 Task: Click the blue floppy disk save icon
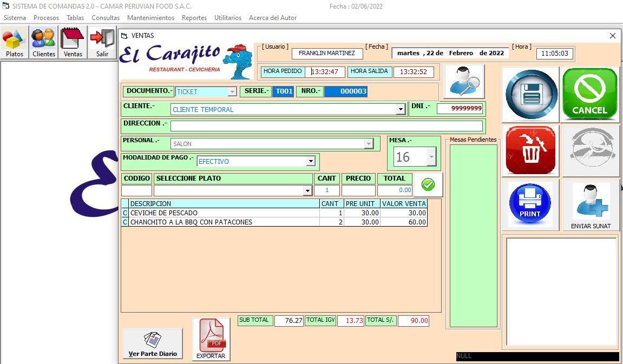click(x=531, y=95)
